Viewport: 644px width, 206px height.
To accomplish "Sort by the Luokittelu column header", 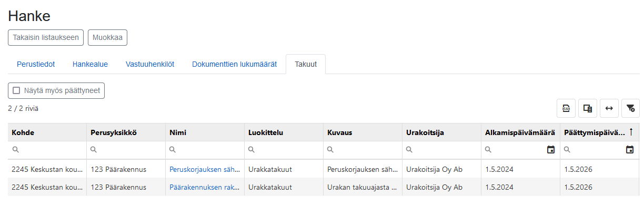I will point(284,132).
